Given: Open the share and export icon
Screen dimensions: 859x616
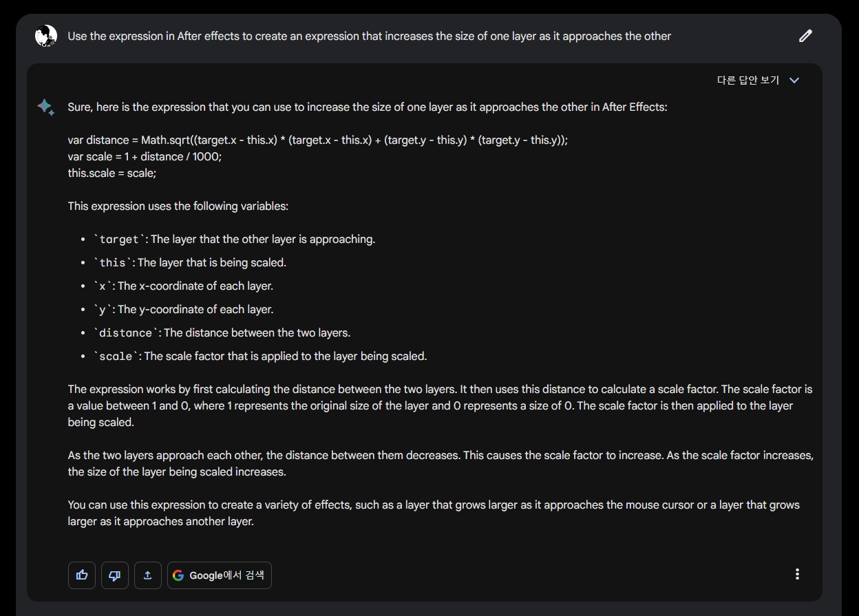Looking at the screenshot, I should [x=148, y=575].
